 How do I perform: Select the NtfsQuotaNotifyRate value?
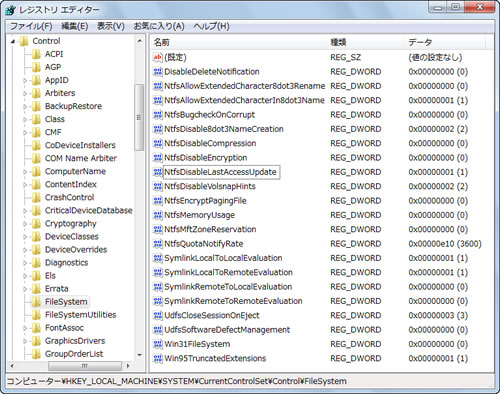point(203,244)
